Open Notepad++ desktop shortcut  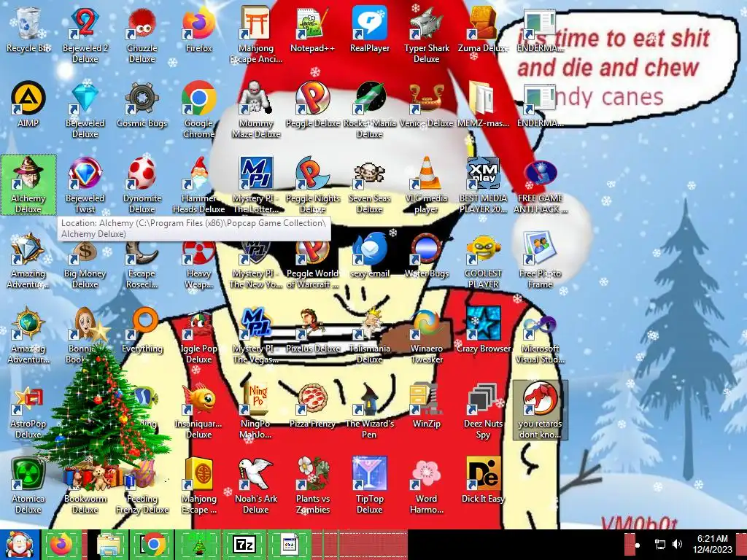coord(312,29)
